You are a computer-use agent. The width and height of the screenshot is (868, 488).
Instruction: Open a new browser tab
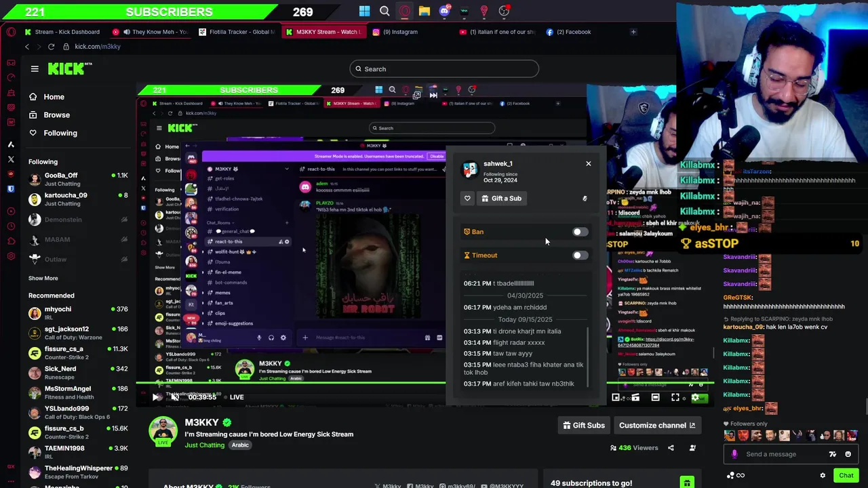pos(633,32)
